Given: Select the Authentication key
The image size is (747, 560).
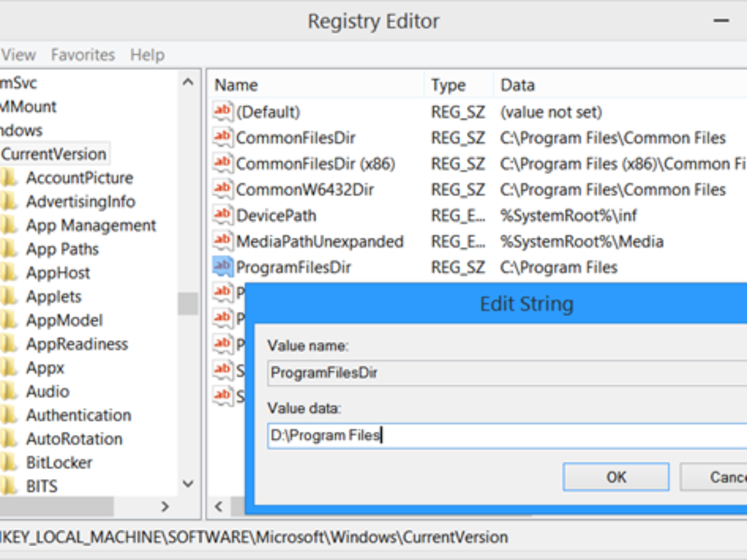Looking at the screenshot, I should 78,415.
